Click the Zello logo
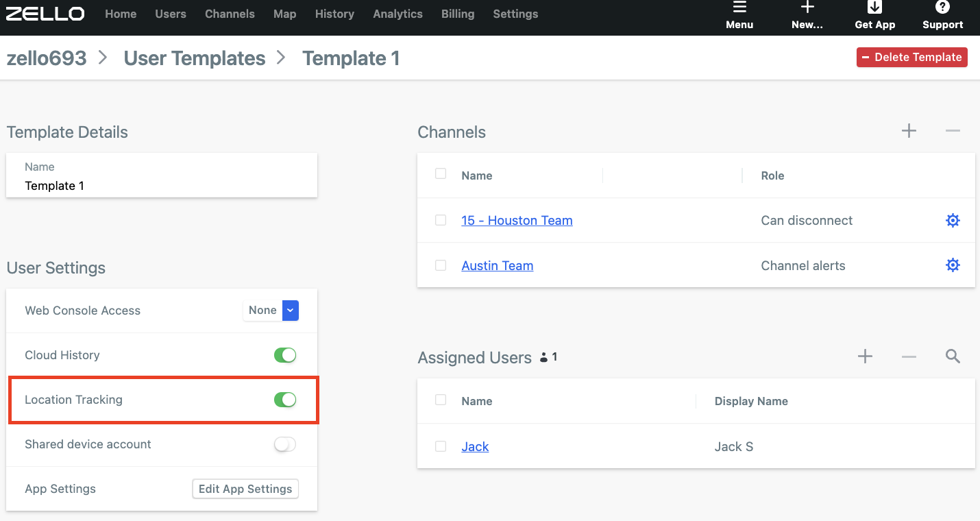This screenshot has width=980, height=521. [45, 14]
